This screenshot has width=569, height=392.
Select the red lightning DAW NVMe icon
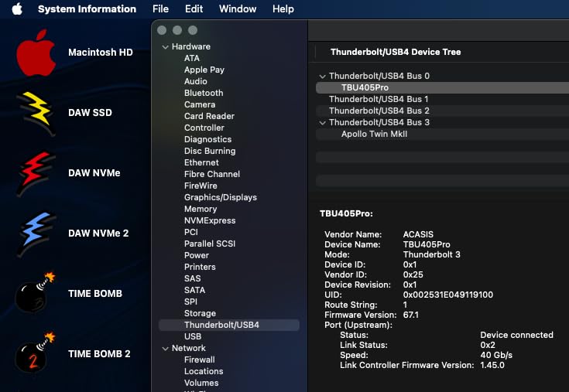tap(36, 173)
